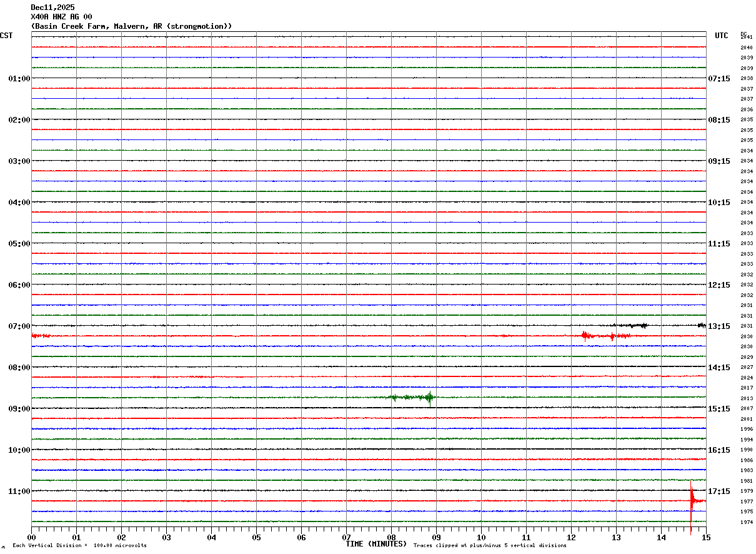The height and width of the screenshot is (554, 756).
Task: Click the DC value 2036
Action: (x=746, y=109)
